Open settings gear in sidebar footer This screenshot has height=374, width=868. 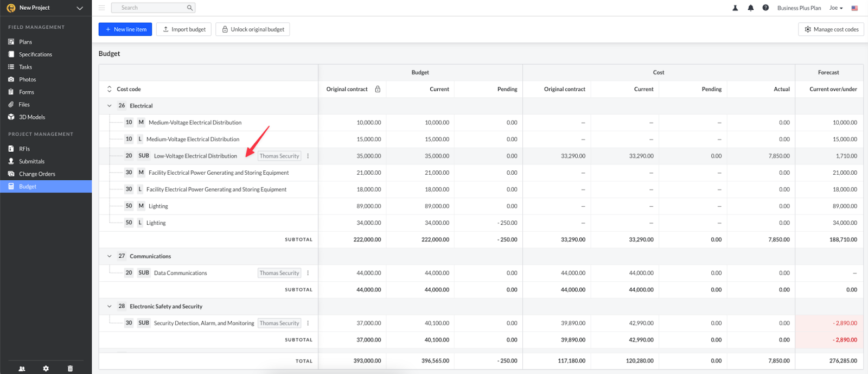tap(46, 369)
